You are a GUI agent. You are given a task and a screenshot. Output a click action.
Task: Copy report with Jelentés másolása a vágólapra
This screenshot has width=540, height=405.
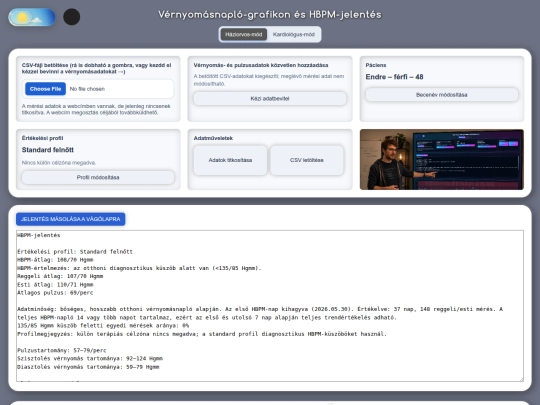(x=71, y=219)
